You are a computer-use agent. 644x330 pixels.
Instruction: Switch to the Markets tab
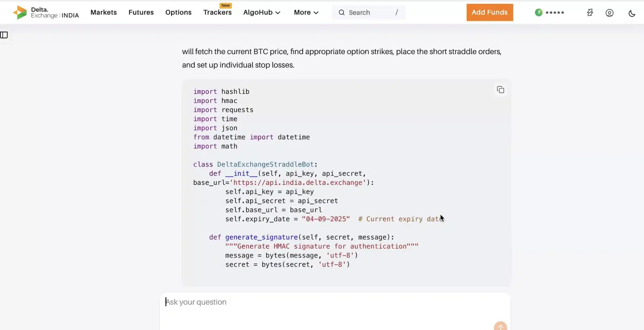[103, 12]
